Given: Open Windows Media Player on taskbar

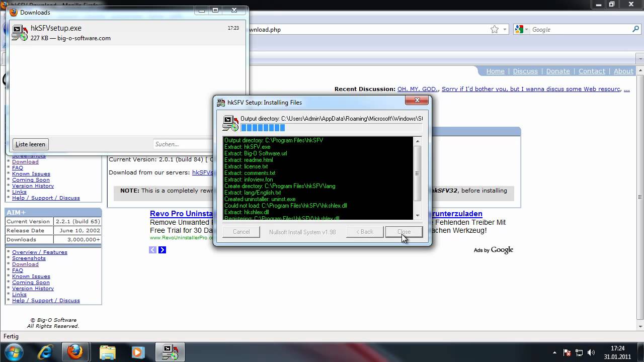Looking at the screenshot, I should tap(137, 352).
